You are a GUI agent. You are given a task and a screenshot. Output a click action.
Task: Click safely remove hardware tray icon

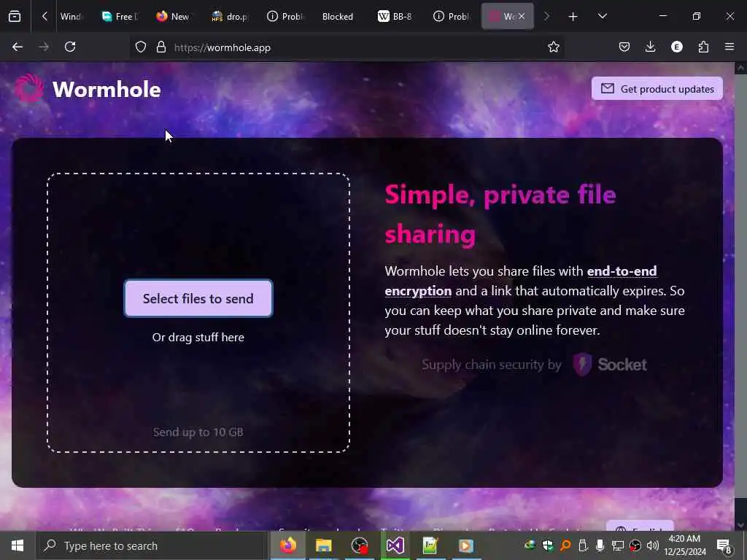pyautogui.click(x=583, y=545)
